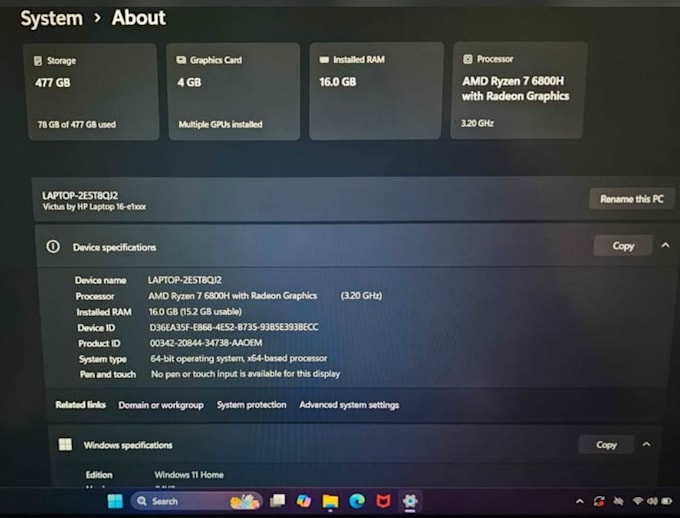
Task: Collapse the Windows specifications section
Action: (647, 444)
